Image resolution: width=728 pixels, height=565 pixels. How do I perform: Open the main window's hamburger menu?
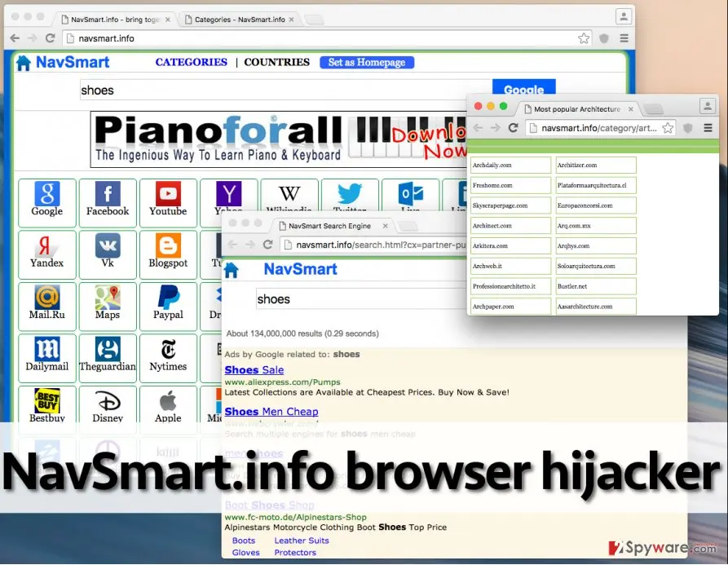624,38
